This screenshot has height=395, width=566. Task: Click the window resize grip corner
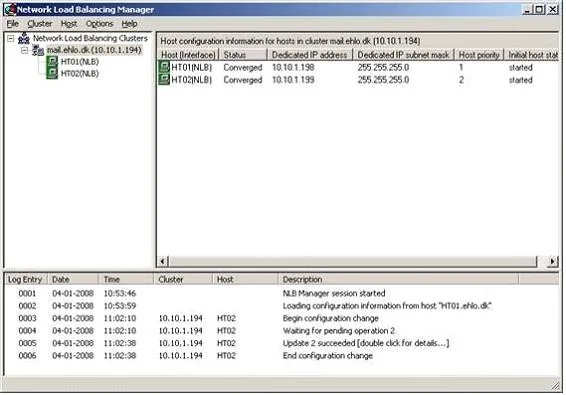(555, 386)
